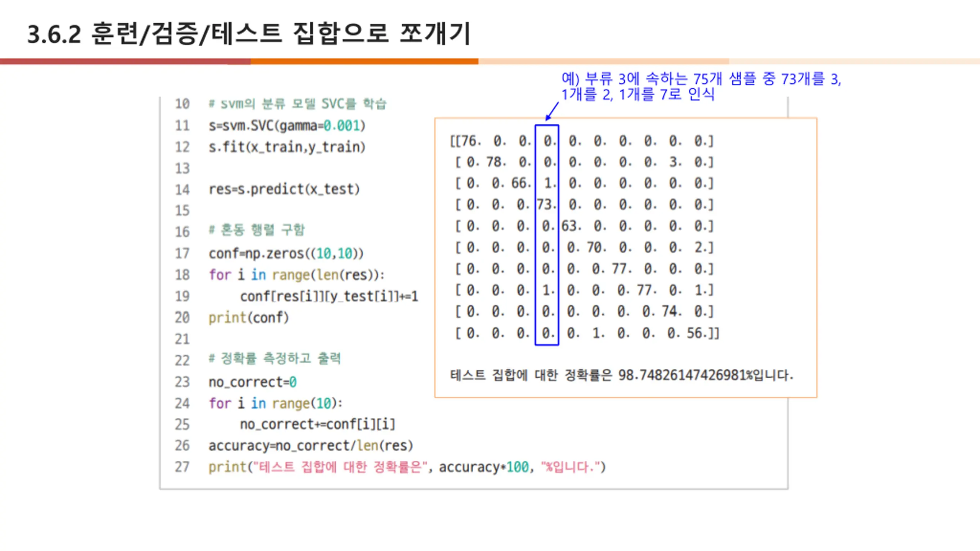Click the annotation line '1개를 2, 1개를 7로 인식'
980x551 pixels.
(638, 95)
